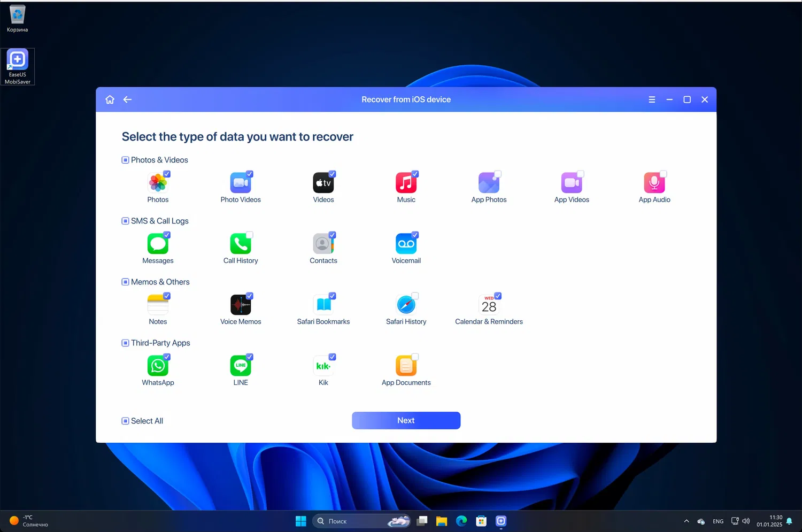Open the weather widget showing -1°C
The width and height of the screenshot is (802, 532).
coord(28,521)
